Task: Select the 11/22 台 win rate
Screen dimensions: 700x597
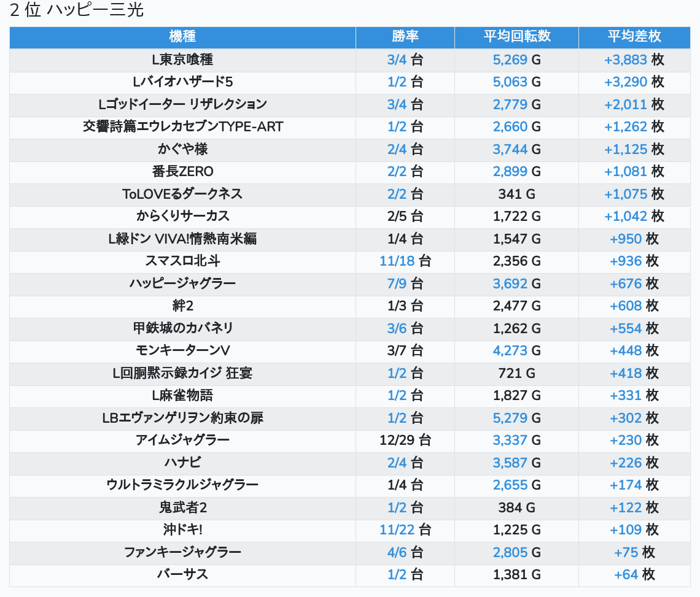Action: coord(405,530)
